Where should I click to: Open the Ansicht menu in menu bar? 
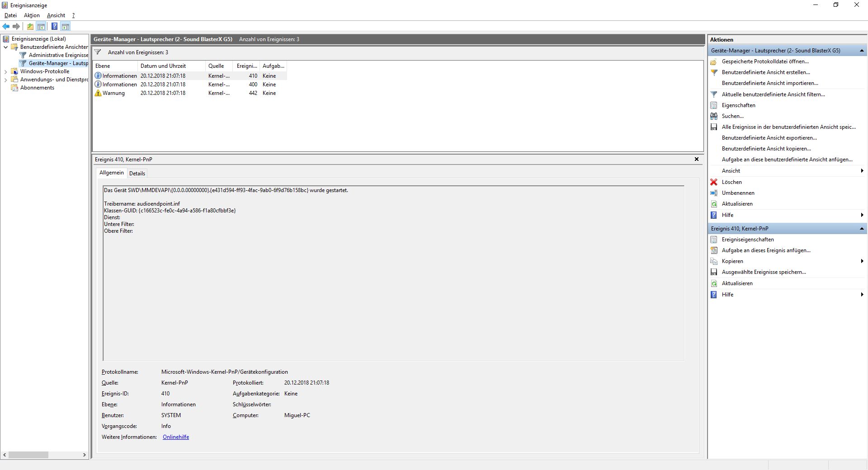click(56, 15)
